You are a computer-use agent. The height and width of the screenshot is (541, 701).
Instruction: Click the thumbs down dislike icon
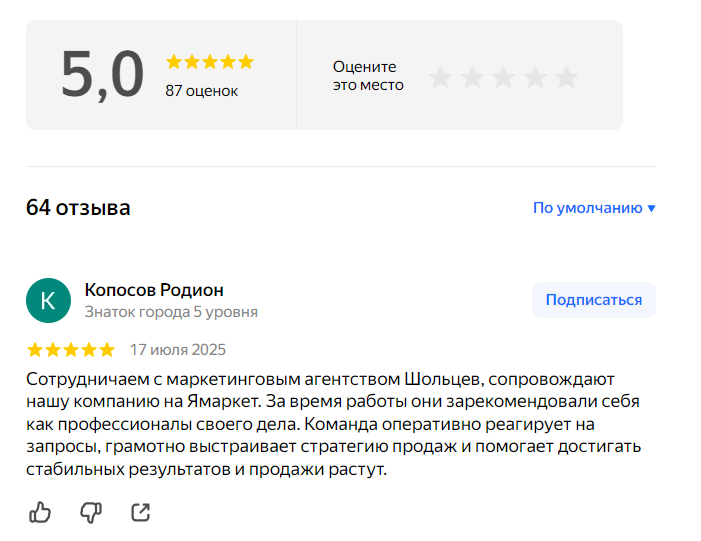click(x=91, y=513)
